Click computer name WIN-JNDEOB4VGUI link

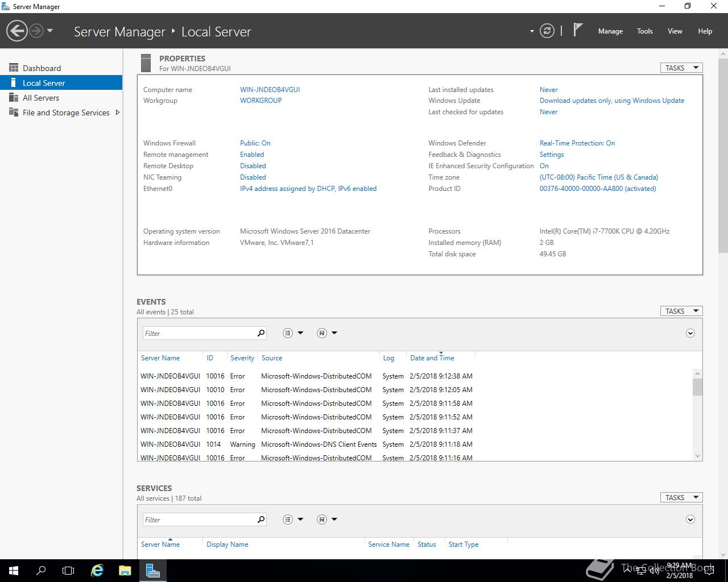(270, 90)
